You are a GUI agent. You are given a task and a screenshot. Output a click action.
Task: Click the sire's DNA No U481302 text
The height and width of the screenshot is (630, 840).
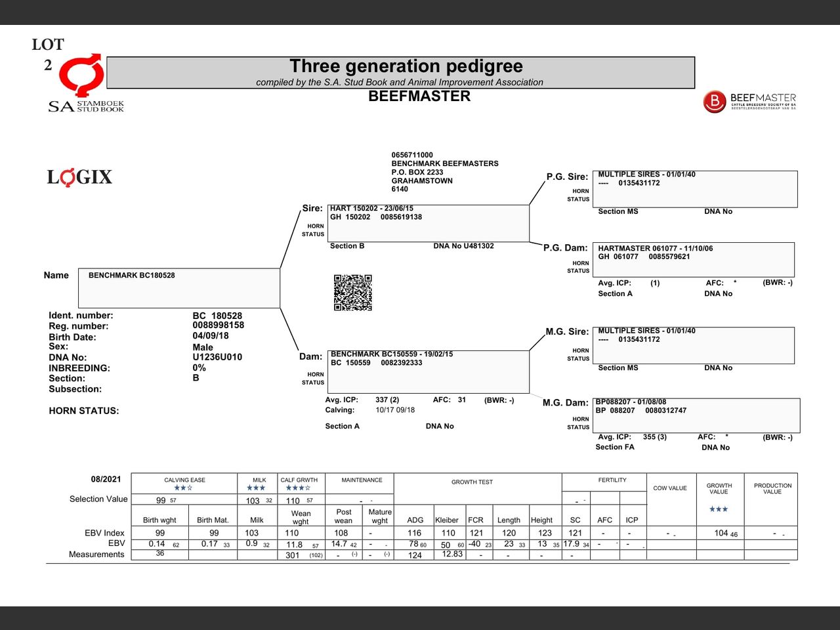point(463,246)
